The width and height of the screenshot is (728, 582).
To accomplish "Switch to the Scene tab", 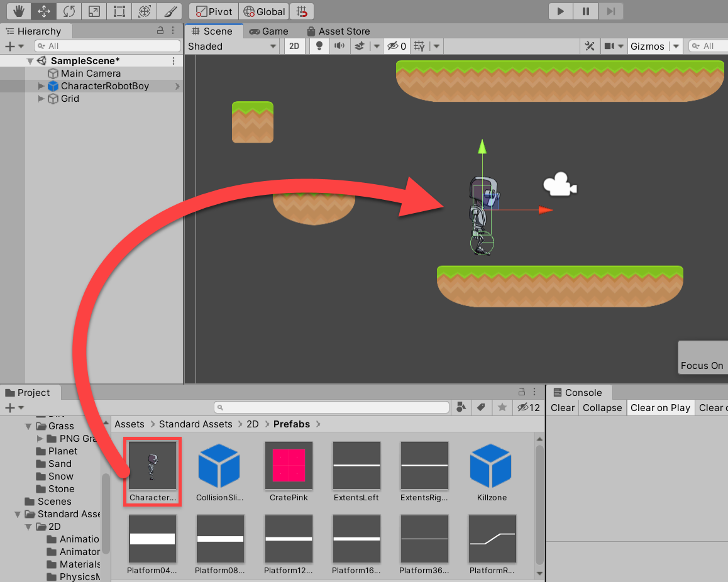I will pyautogui.click(x=212, y=31).
